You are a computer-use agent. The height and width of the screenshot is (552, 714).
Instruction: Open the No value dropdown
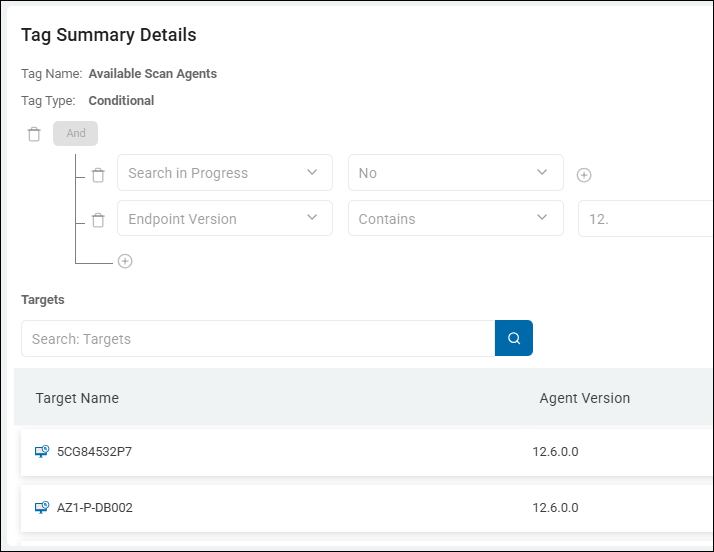[x=455, y=173]
